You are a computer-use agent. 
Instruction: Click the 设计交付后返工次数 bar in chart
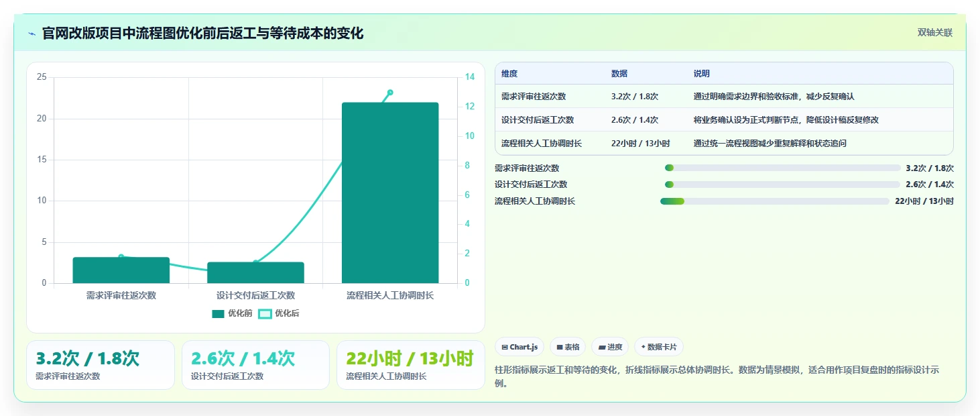click(x=255, y=272)
